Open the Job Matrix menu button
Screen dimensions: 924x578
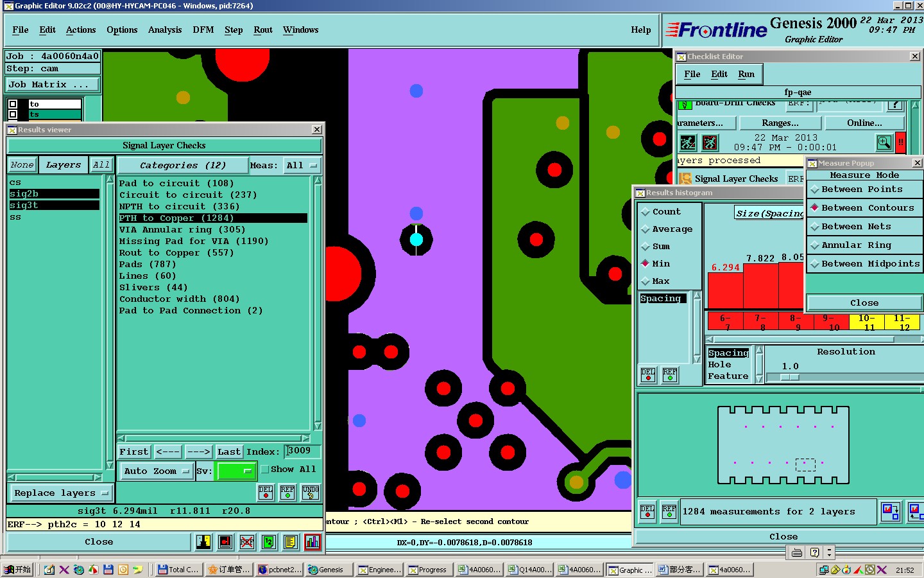(x=53, y=84)
